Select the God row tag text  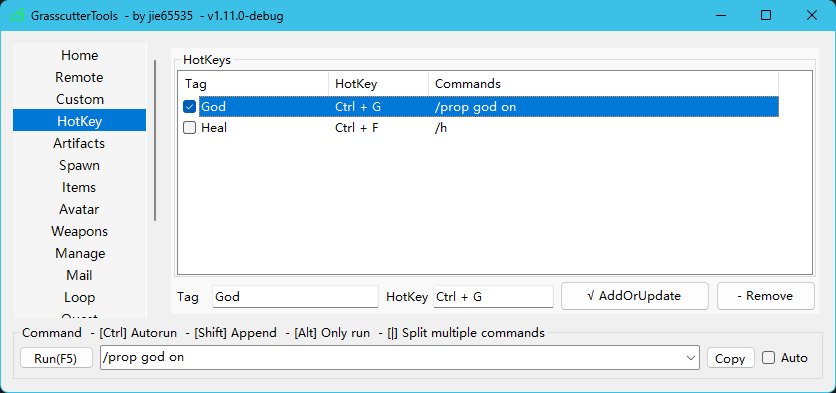(x=213, y=107)
